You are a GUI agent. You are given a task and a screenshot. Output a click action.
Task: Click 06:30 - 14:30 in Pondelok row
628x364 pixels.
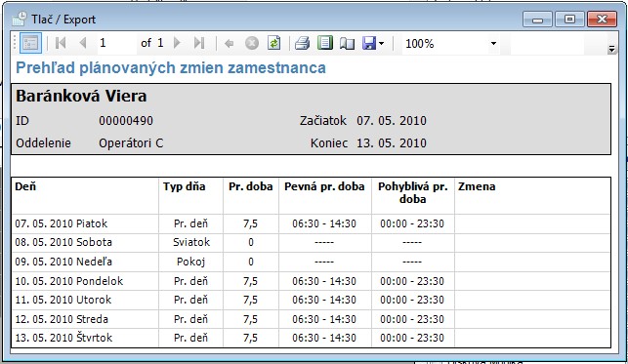[324, 281]
